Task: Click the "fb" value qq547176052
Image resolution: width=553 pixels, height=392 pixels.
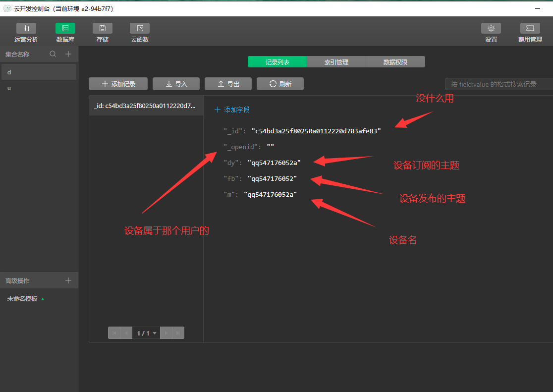Action: click(272, 178)
